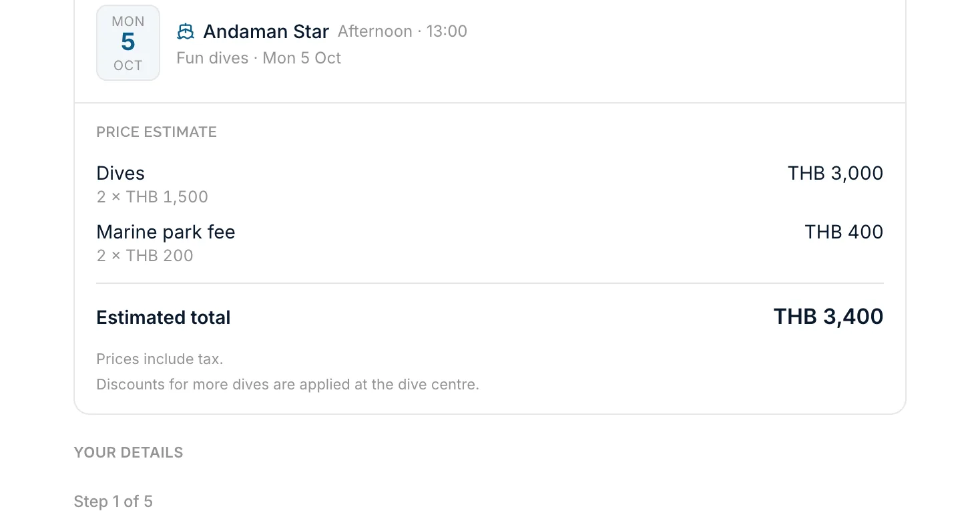Click the PRICE ESTIMATE section heading
The width and height of the screenshot is (980, 511).
[x=156, y=132]
